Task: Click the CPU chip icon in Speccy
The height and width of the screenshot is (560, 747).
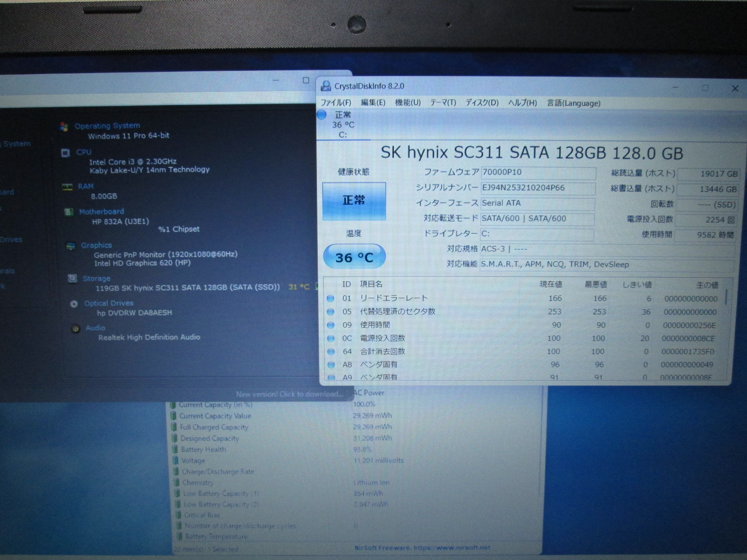Action: tap(65, 153)
